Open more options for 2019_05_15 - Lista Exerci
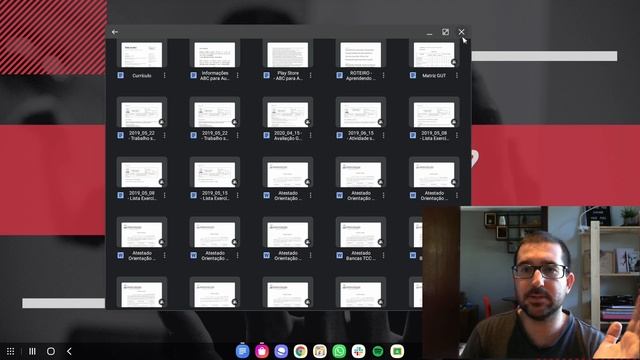This screenshot has width=640, height=360. 238,196
